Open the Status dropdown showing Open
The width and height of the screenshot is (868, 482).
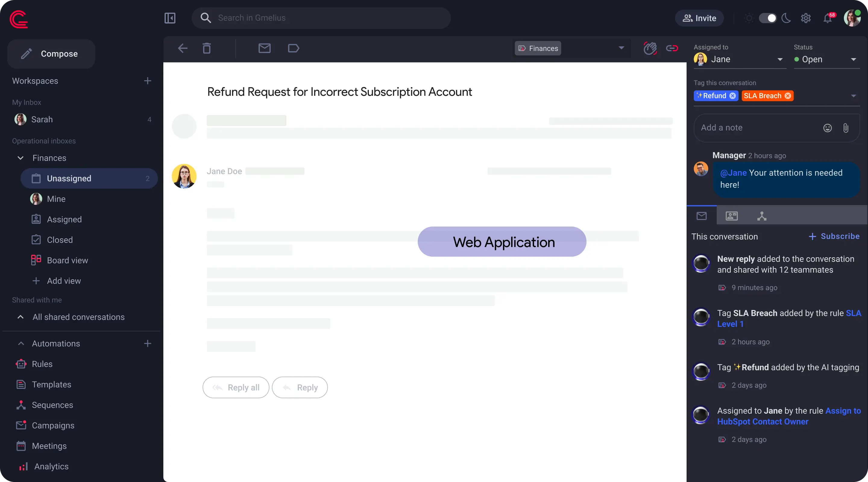[853, 60]
